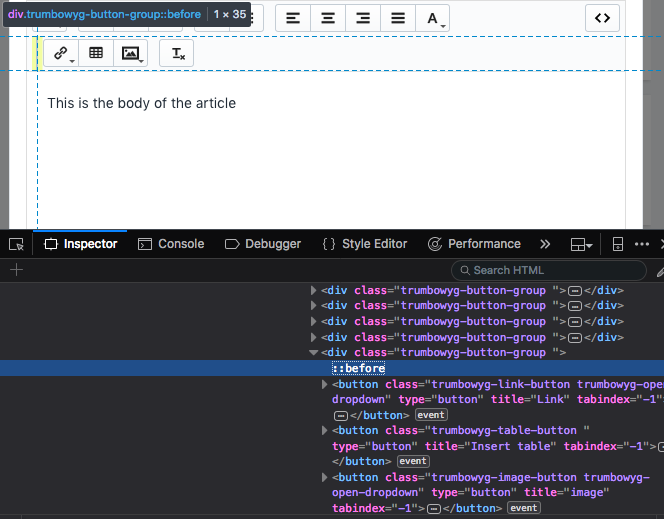Screen dimensions: 664x519
Task: Expand the trumbowyg-image-button node
Action: [x=324, y=478]
